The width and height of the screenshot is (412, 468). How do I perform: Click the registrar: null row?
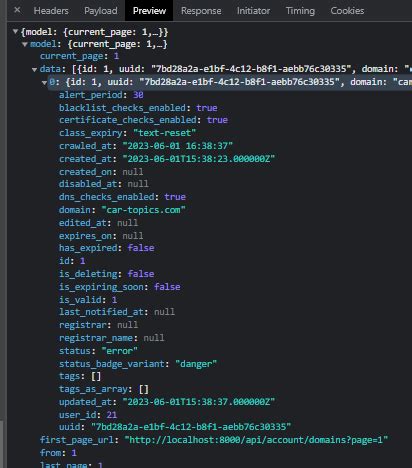tap(98, 325)
